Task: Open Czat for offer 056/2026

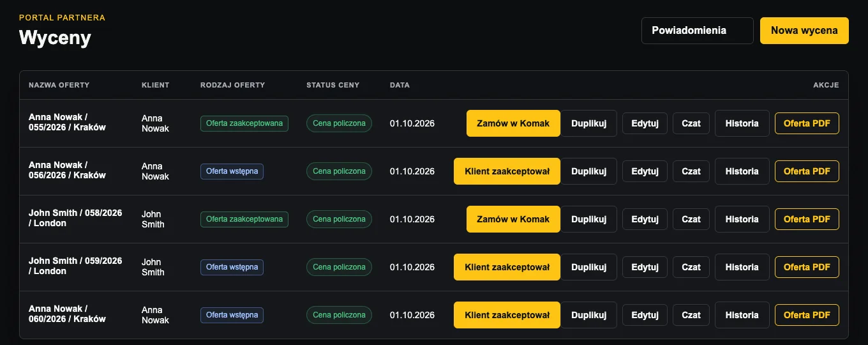Action: coord(691,171)
